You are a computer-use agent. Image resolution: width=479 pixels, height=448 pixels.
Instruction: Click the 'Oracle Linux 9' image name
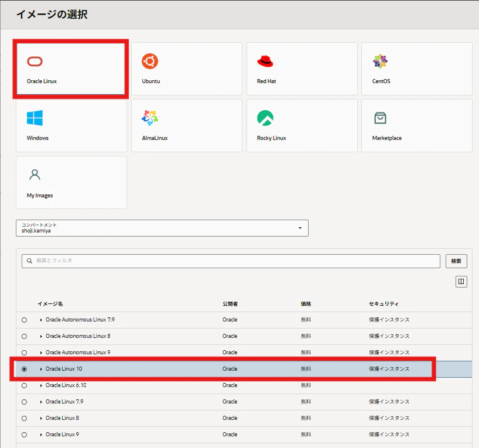pyautogui.click(x=62, y=435)
